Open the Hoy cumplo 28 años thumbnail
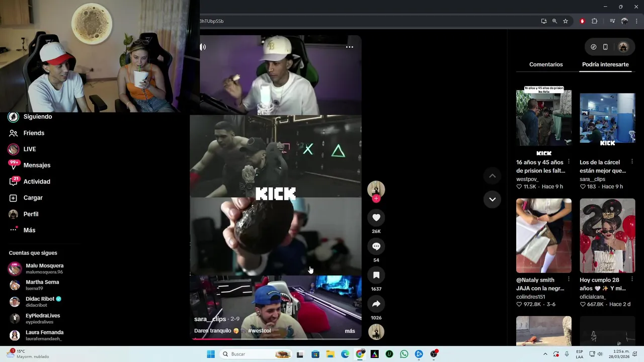The height and width of the screenshot is (362, 644). coord(607,236)
